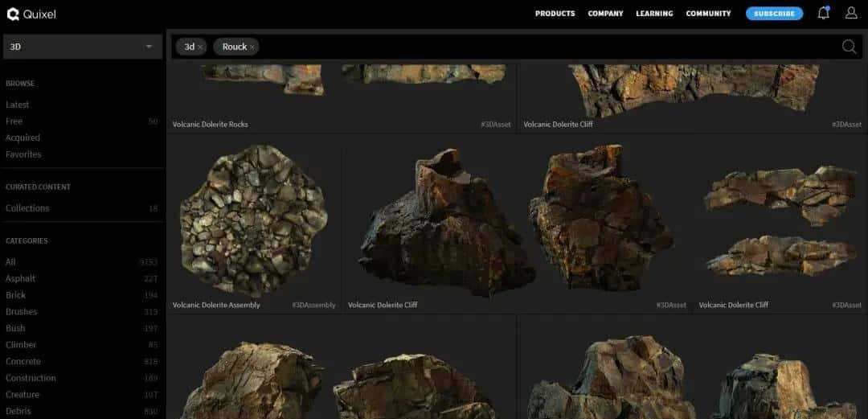Open the Learning menu
This screenshot has height=419, width=868.
point(653,14)
